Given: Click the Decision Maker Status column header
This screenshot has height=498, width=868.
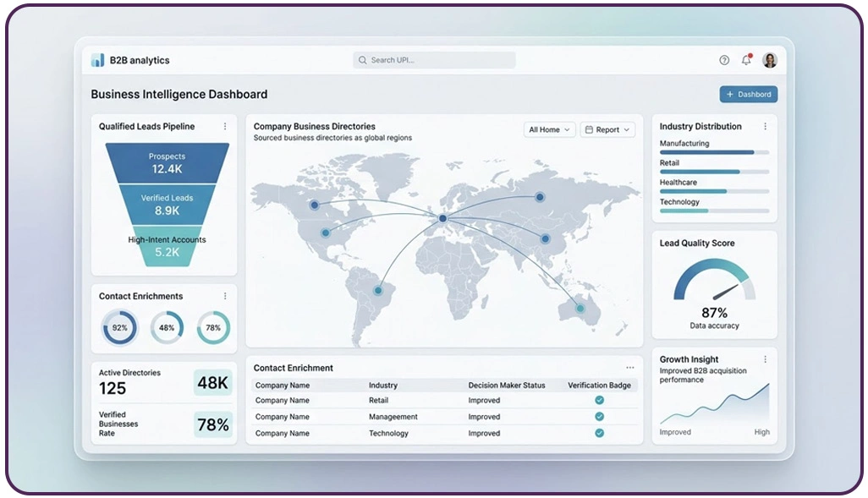Looking at the screenshot, I should tap(507, 385).
